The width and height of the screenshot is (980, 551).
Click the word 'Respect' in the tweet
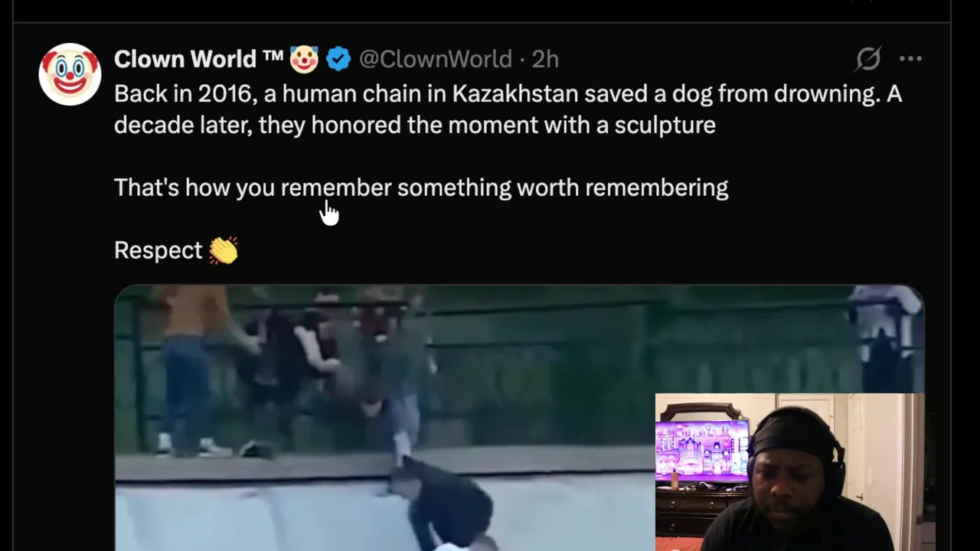point(158,250)
